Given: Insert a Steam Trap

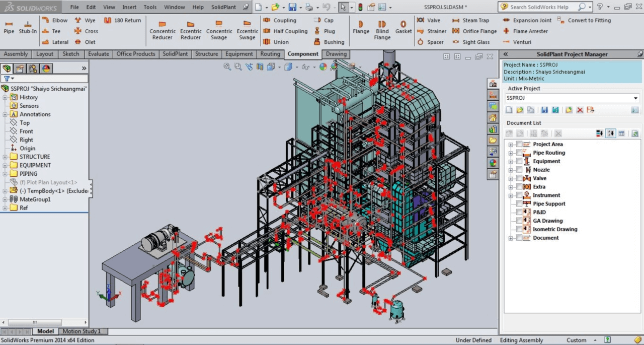Looking at the screenshot, I should [470, 20].
